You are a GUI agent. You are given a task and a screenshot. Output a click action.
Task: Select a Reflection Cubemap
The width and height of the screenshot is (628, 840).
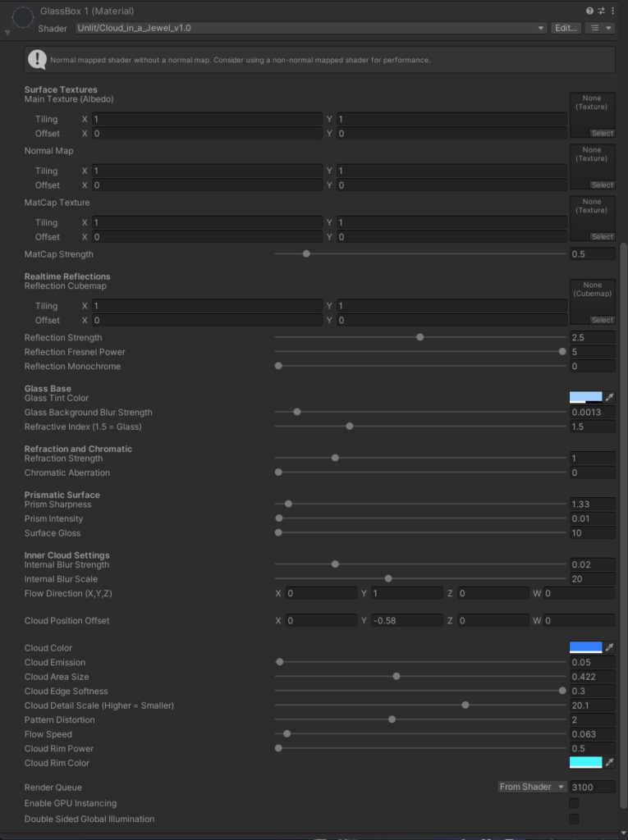coord(602,320)
